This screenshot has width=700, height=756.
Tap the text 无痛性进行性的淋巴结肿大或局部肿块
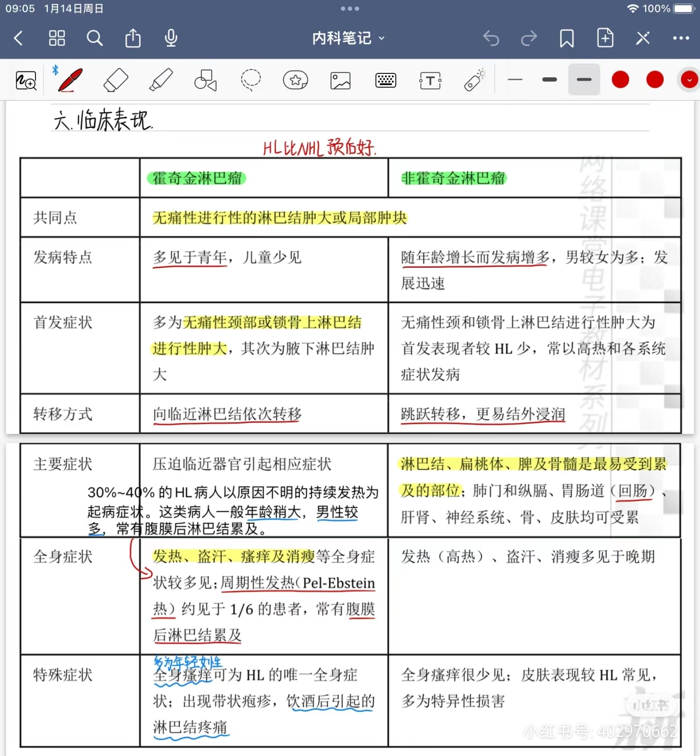click(280, 218)
